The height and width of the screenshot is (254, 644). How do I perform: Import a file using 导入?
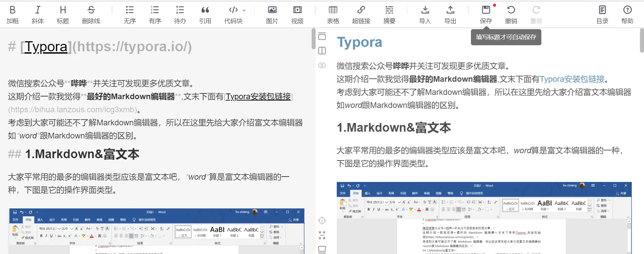tap(425, 14)
